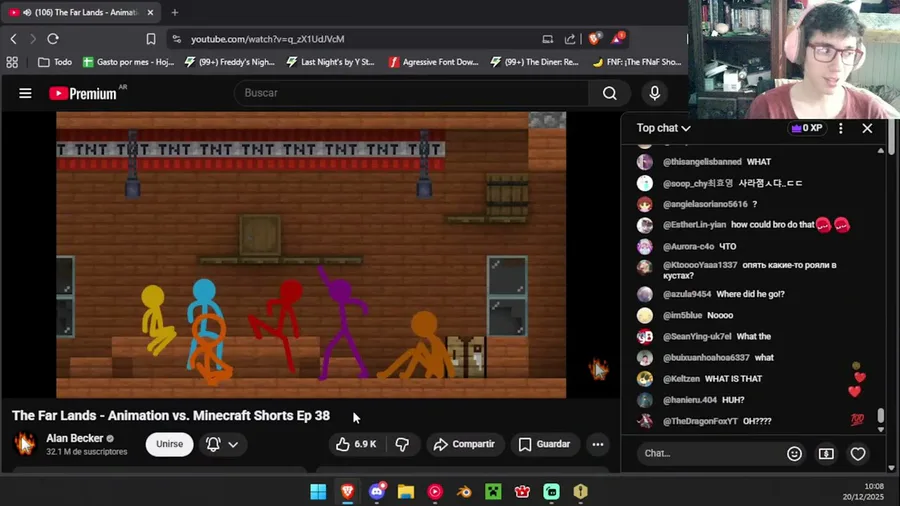
Task: Click the video player frame
Action: tap(311, 255)
